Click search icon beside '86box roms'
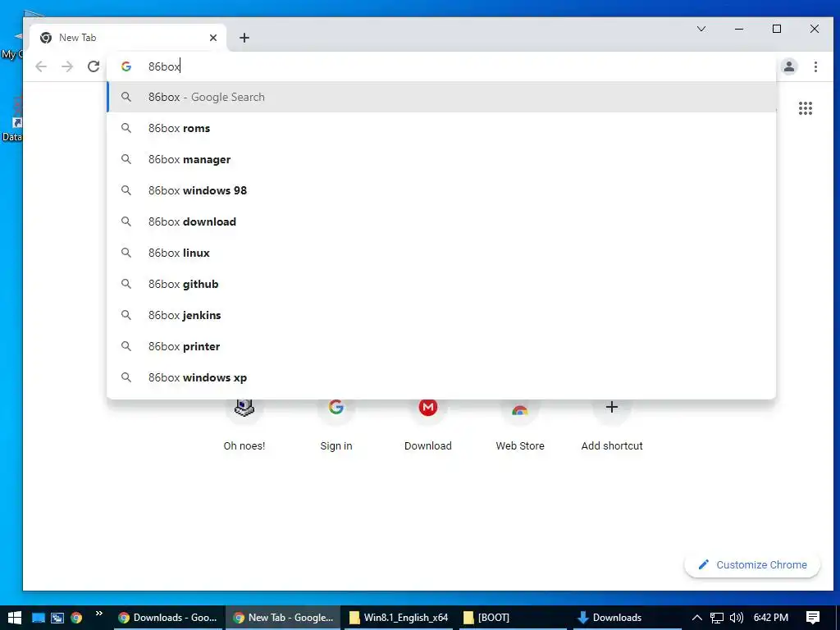This screenshot has width=840, height=630. [x=126, y=128]
